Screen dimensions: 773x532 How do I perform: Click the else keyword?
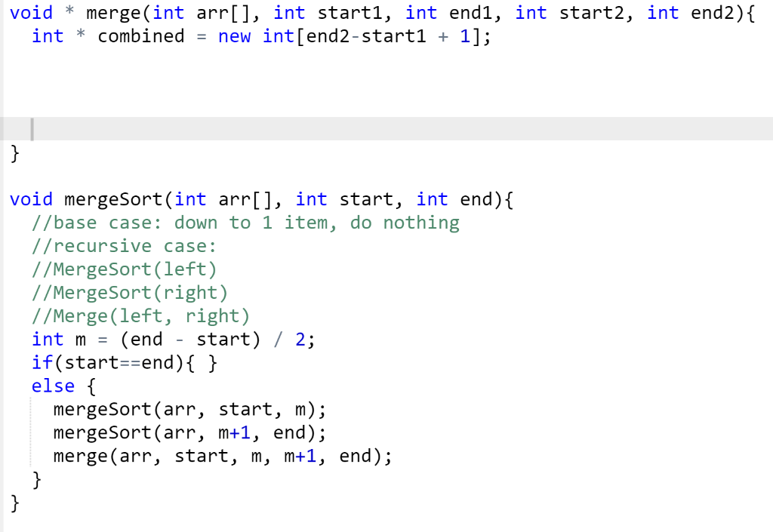52,386
